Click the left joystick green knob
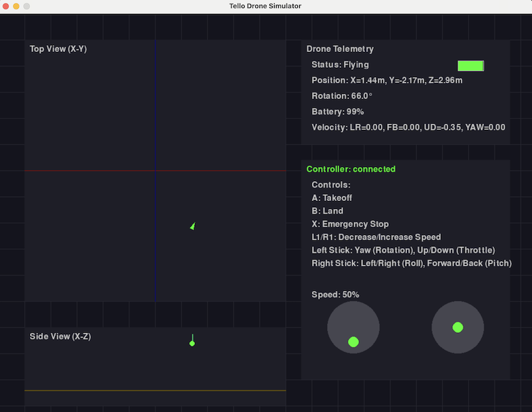Viewport: 532px width, 412px height. [353, 341]
